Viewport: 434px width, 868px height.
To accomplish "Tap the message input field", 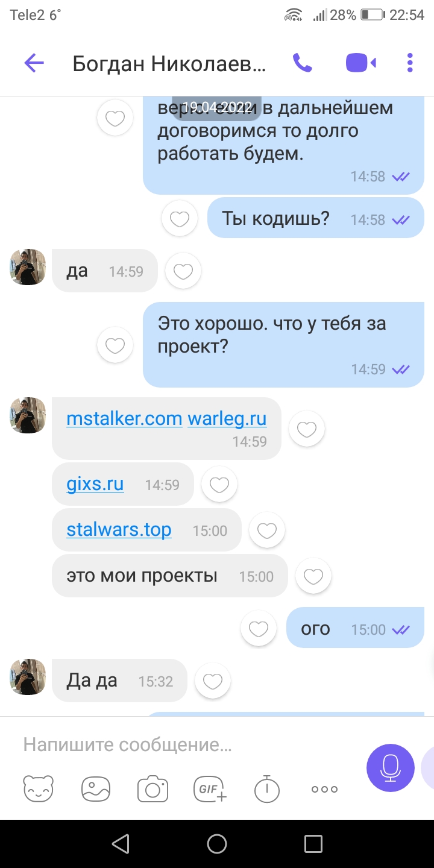I will 187,745.
